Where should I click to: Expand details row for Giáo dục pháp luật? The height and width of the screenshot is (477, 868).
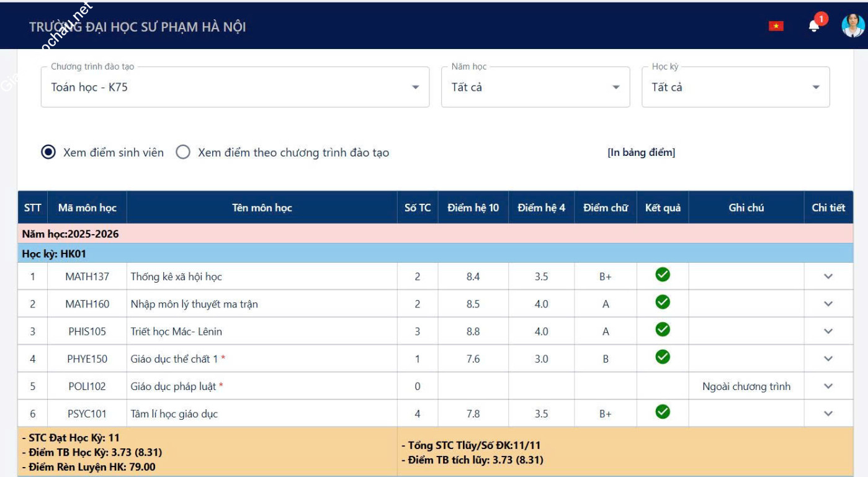828,386
